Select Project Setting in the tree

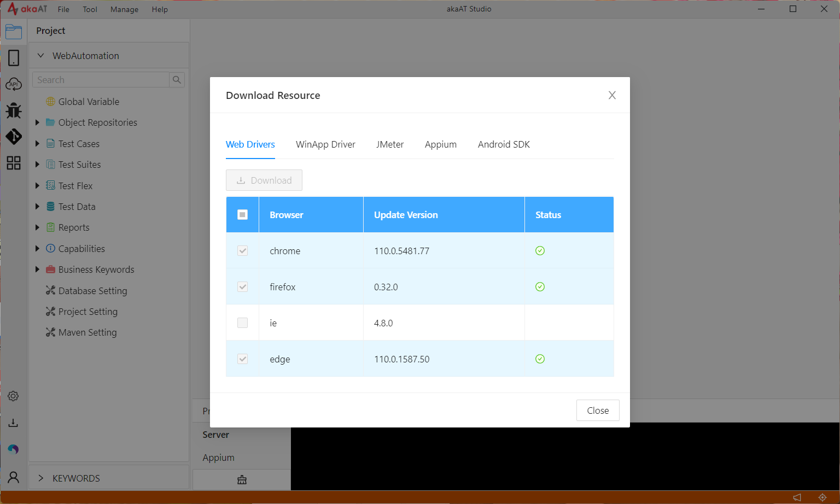[x=88, y=312]
